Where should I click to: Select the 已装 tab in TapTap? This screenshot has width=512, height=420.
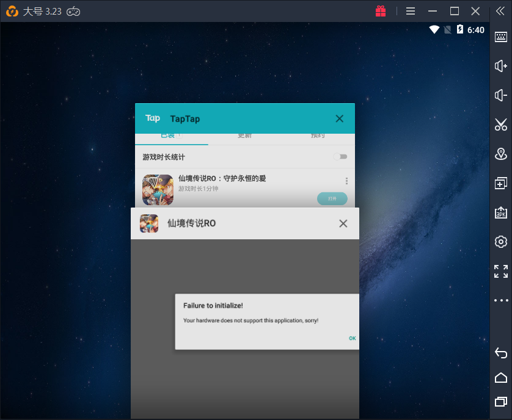(172, 136)
